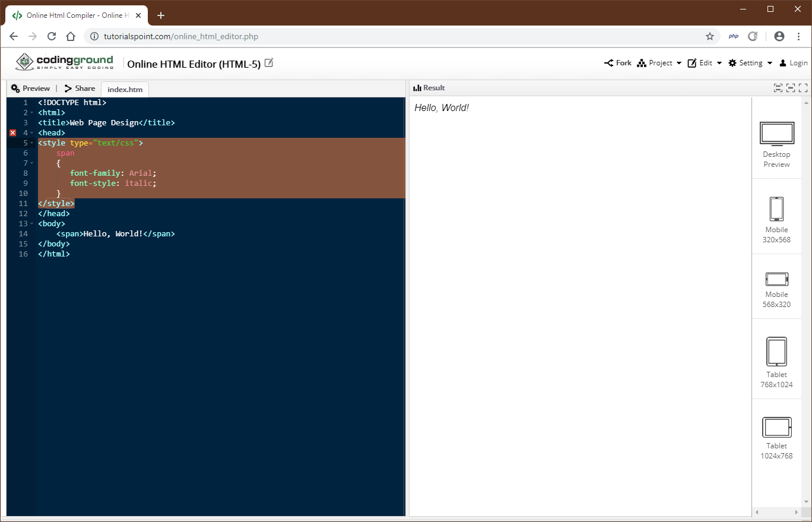The height and width of the screenshot is (522, 812).
Task: Open the Project dropdown menu
Action: pyautogui.click(x=659, y=63)
